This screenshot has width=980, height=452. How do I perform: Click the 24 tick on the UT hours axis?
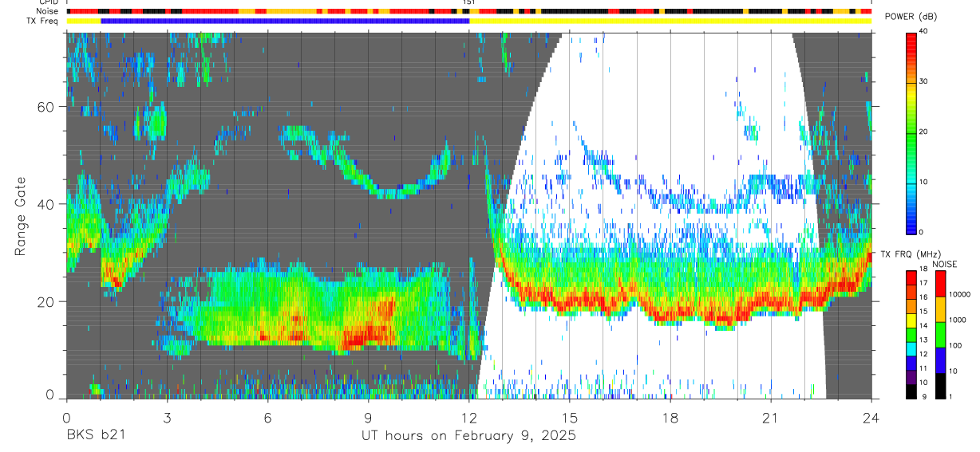(x=871, y=417)
